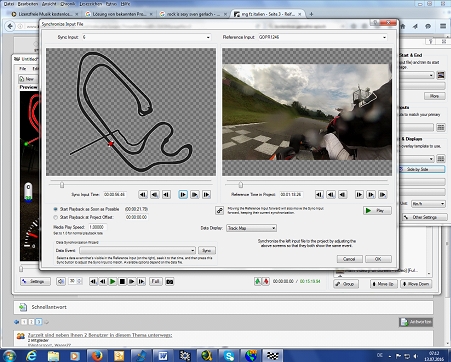
Task: Open the Lesezeichen menu in Firefox
Action: click(90, 4)
